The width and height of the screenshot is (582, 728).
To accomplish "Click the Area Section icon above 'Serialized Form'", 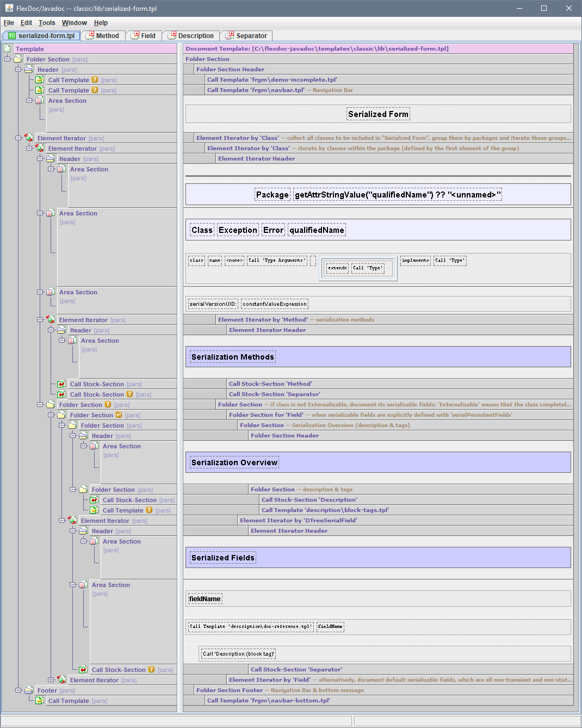I will (40, 101).
